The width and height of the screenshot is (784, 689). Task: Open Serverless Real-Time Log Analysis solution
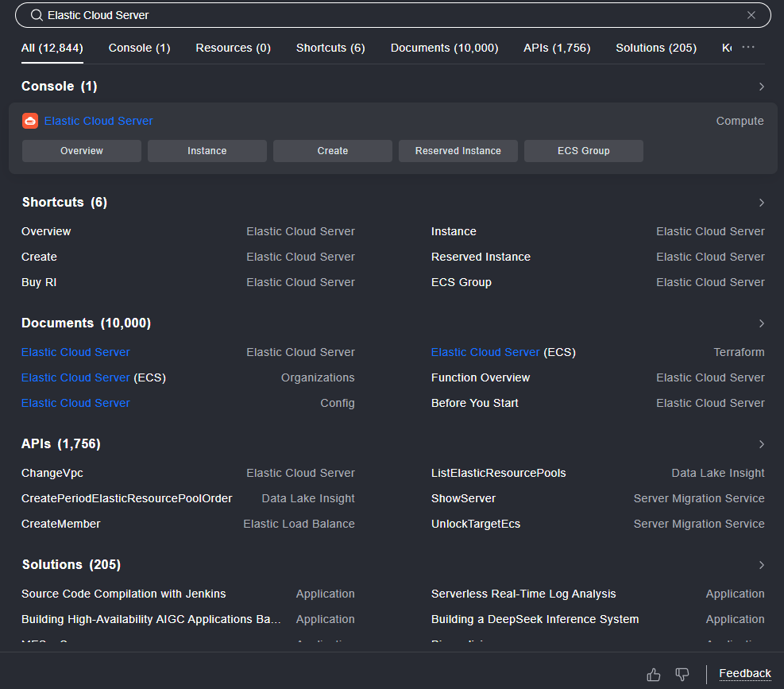[598, 594]
